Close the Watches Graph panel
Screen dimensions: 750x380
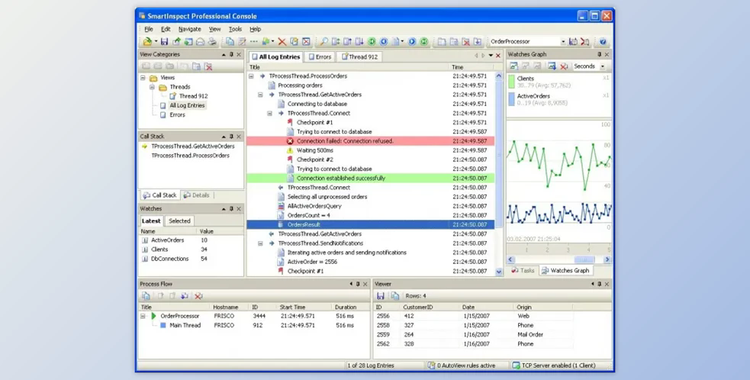(607, 55)
